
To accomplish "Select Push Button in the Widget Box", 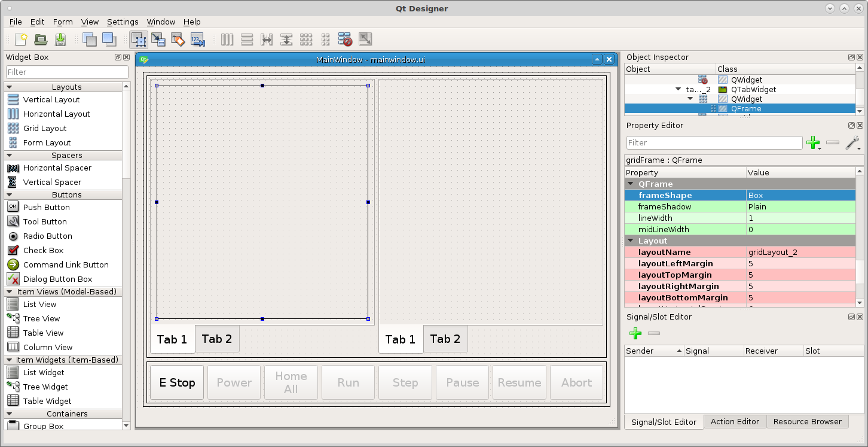I will 47,207.
